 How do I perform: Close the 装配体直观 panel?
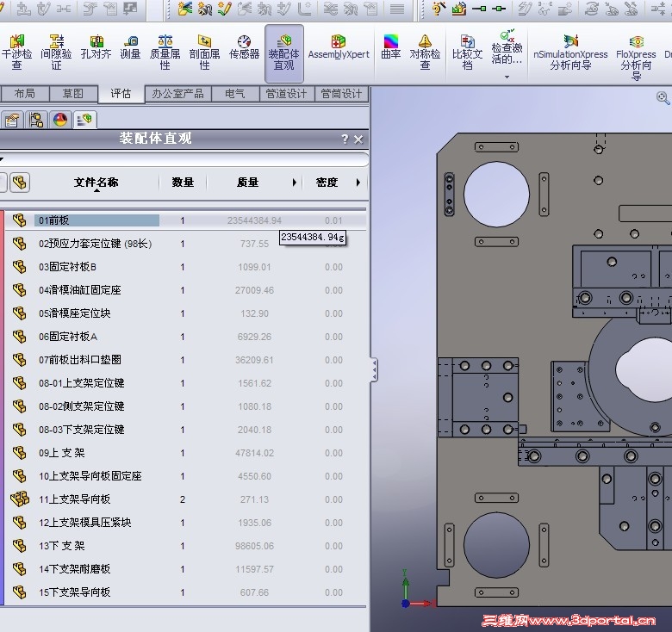click(358, 139)
